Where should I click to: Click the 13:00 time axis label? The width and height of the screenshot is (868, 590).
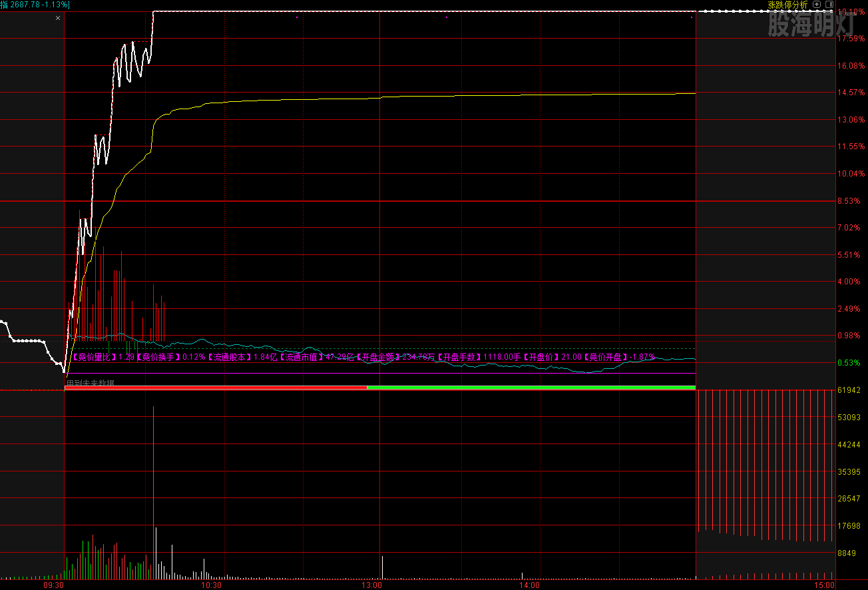pos(371,585)
